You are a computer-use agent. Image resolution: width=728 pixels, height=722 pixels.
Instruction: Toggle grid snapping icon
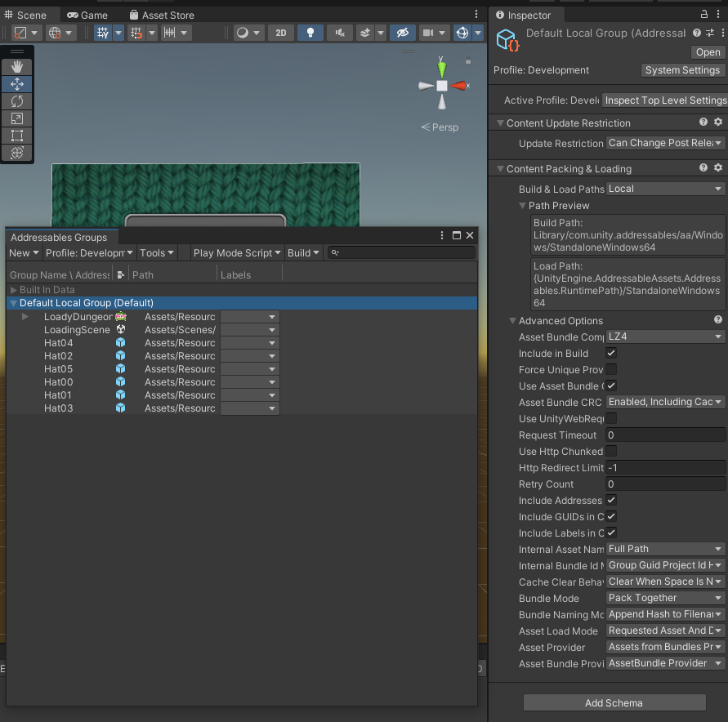[x=136, y=33]
